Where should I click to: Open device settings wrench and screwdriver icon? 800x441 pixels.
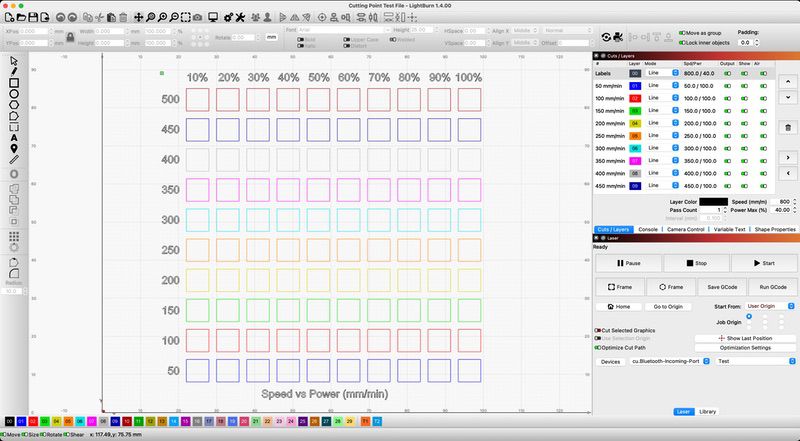(x=240, y=18)
